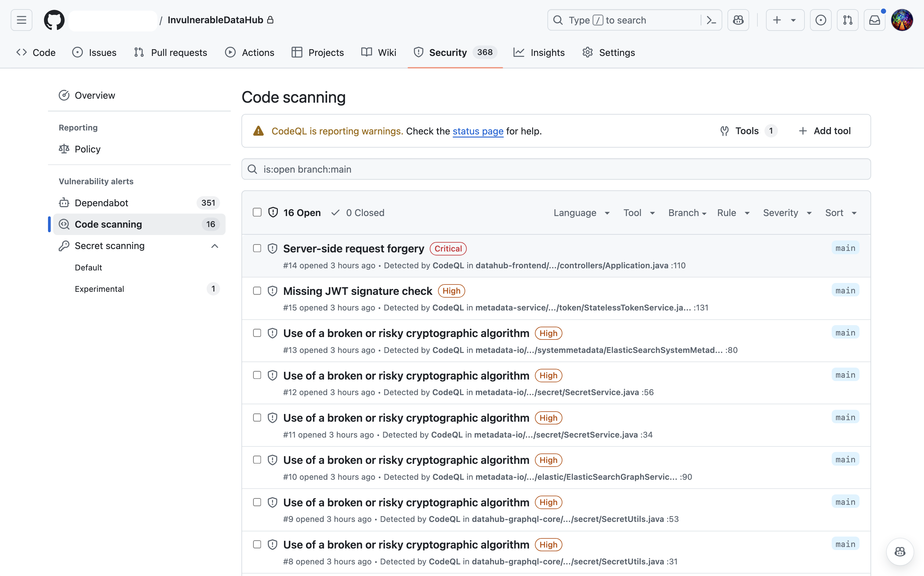Open the user avatar menu
This screenshot has height=576, width=924.
[x=901, y=20]
